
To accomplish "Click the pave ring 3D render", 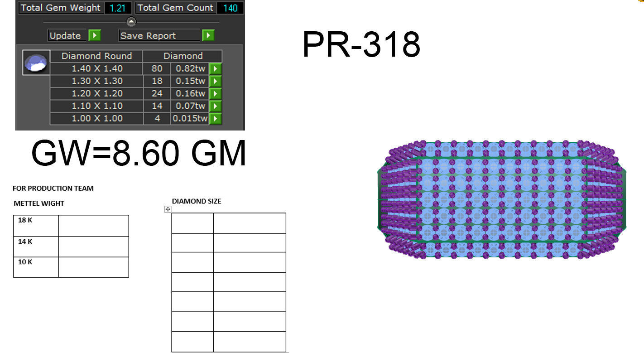I will [501, 199].
